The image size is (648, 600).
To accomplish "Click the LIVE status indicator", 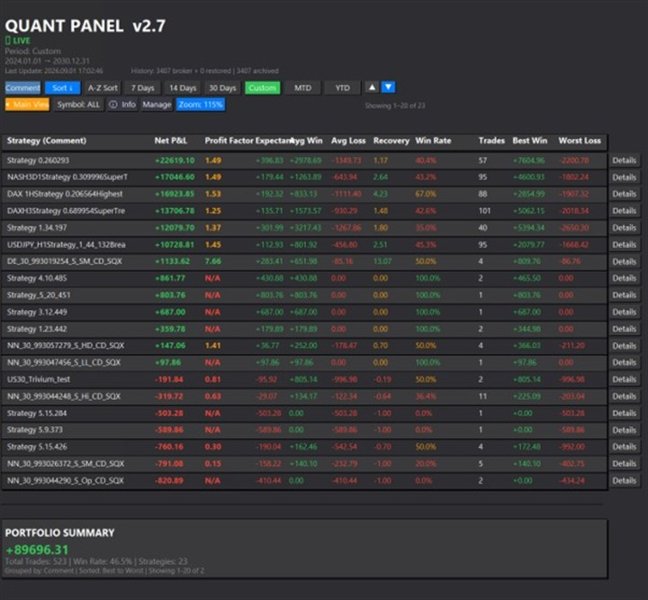I will (18, 40).
